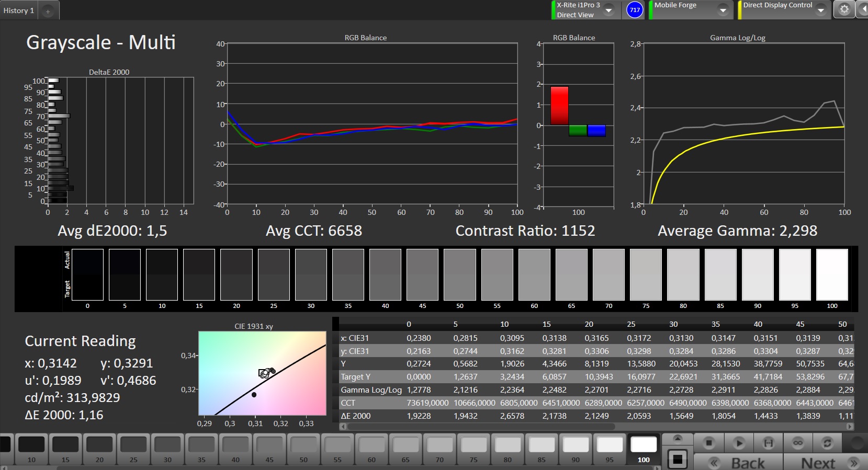Click the CCT cell value '73619,0000'
The image size is (868, 470).
pyautogui.click(x=427, y=403)
